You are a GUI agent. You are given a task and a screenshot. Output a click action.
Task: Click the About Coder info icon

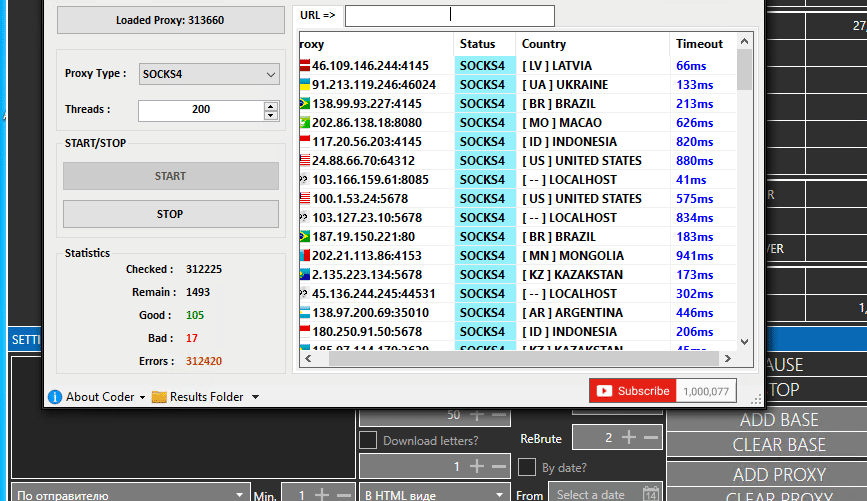(55, 397)
